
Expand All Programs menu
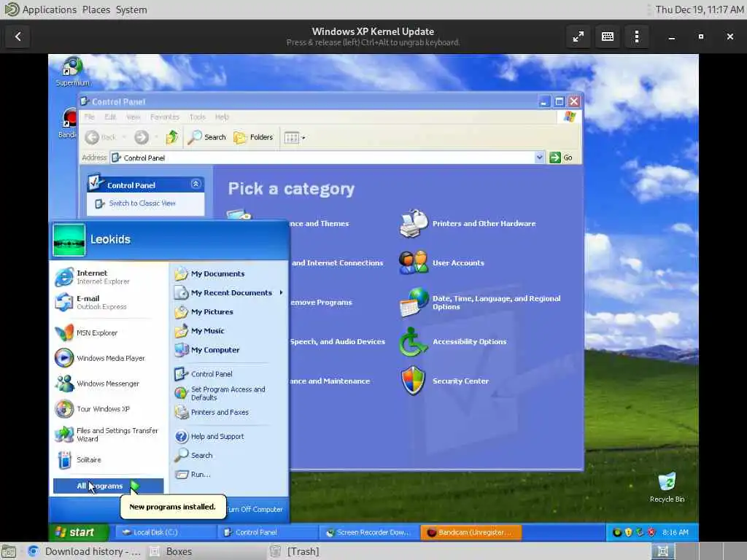tap(108, 486)
